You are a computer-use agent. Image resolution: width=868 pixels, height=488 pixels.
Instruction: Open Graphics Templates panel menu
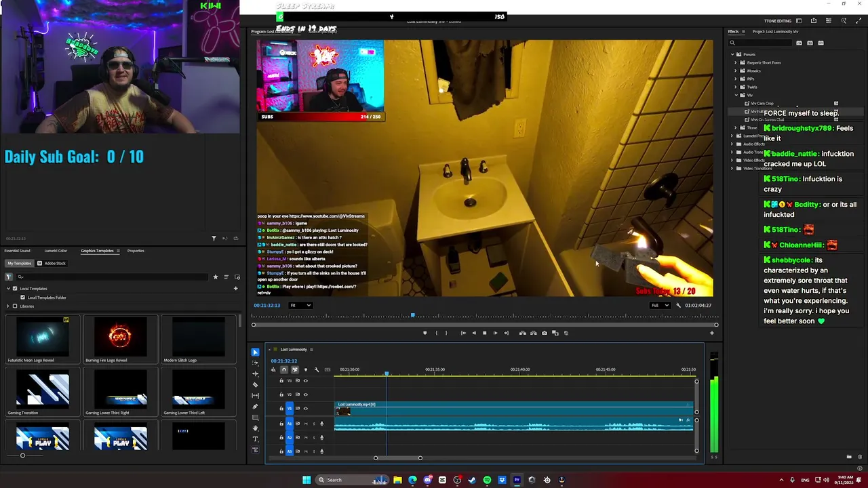[118, 251]
